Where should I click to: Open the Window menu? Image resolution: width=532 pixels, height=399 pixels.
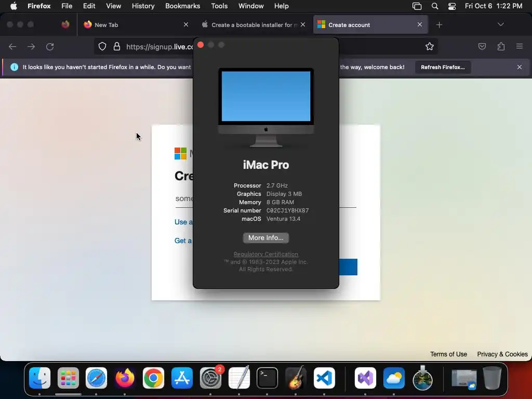[x=251, y=6]
